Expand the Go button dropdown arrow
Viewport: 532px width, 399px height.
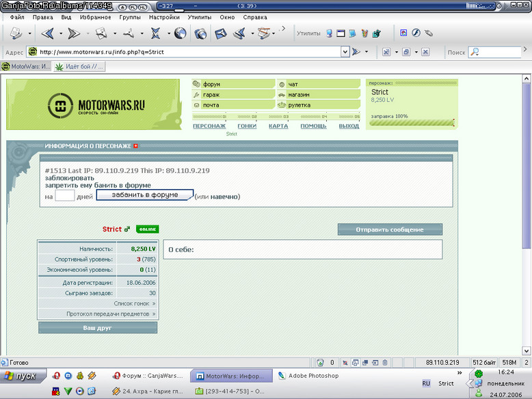[367, 52]
